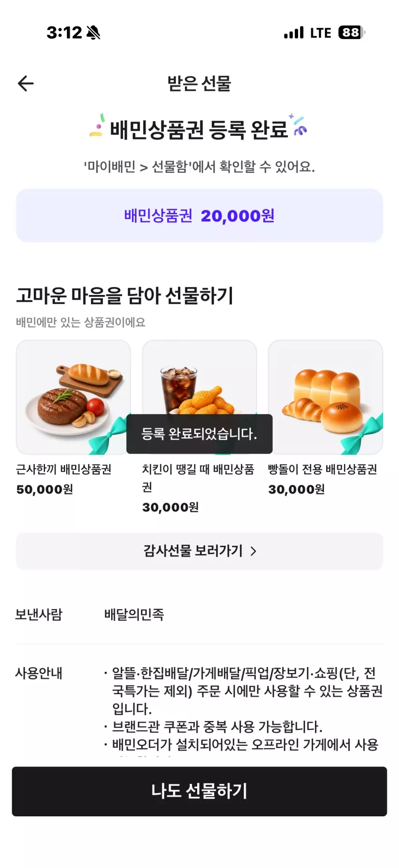The width and height of the screenshot is (399, 868).
Task: Tap the battery level indicator
Action: click(352, 32)
